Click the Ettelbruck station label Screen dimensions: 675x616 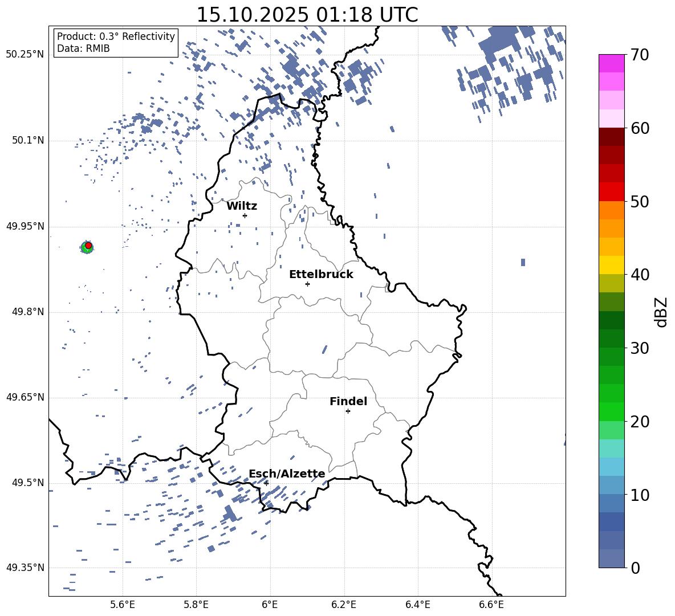coord(321,275)
